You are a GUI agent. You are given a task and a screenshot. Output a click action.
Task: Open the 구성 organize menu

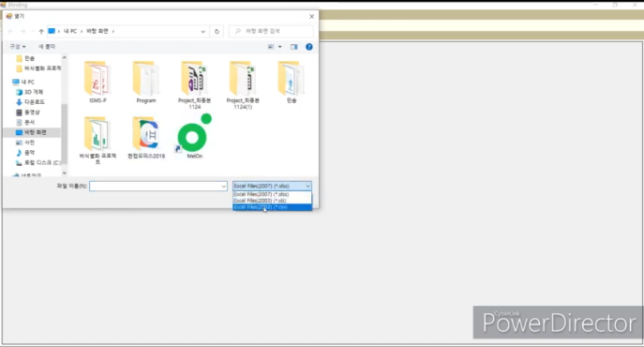[x=18, y=47]
